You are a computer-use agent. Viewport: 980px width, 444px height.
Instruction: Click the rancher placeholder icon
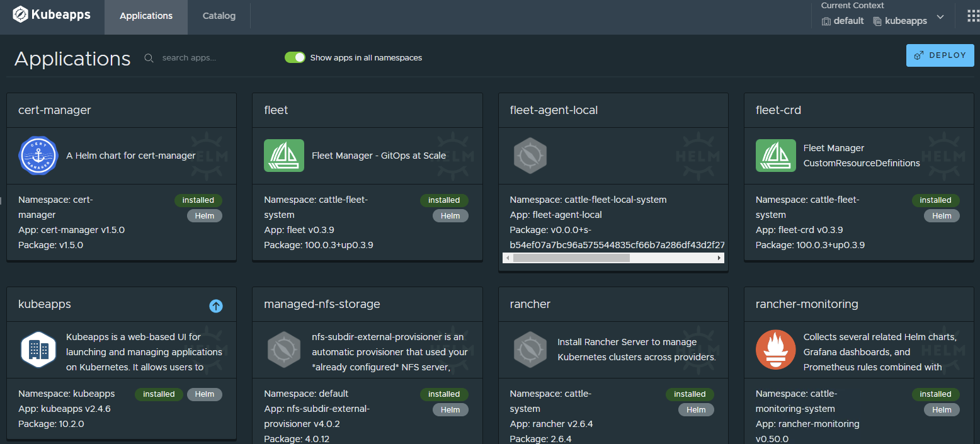530,350
